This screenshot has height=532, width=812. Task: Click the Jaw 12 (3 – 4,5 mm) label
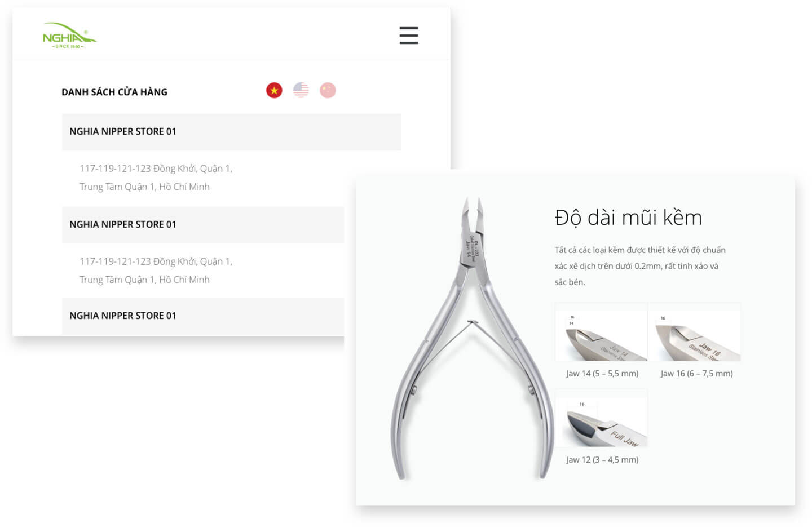pyautogui.click(x=602, y=460)
